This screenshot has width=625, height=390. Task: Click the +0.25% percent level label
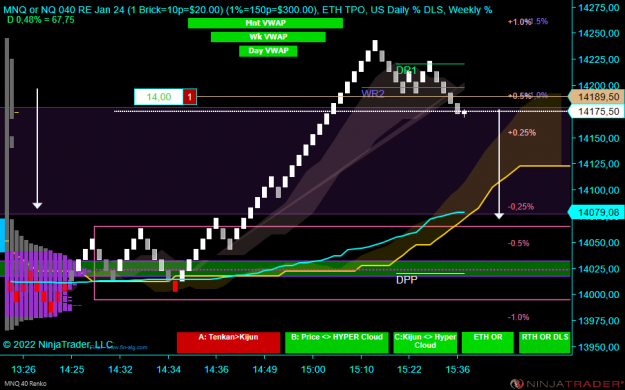point(522,133)
